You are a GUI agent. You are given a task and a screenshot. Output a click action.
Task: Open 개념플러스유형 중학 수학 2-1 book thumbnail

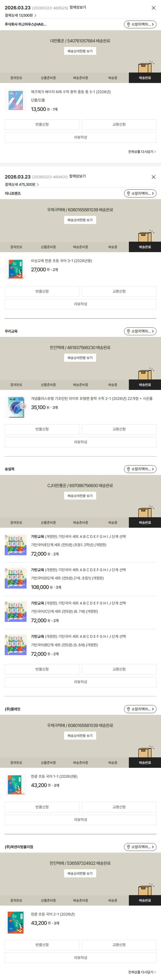click(x=16, y=407)
